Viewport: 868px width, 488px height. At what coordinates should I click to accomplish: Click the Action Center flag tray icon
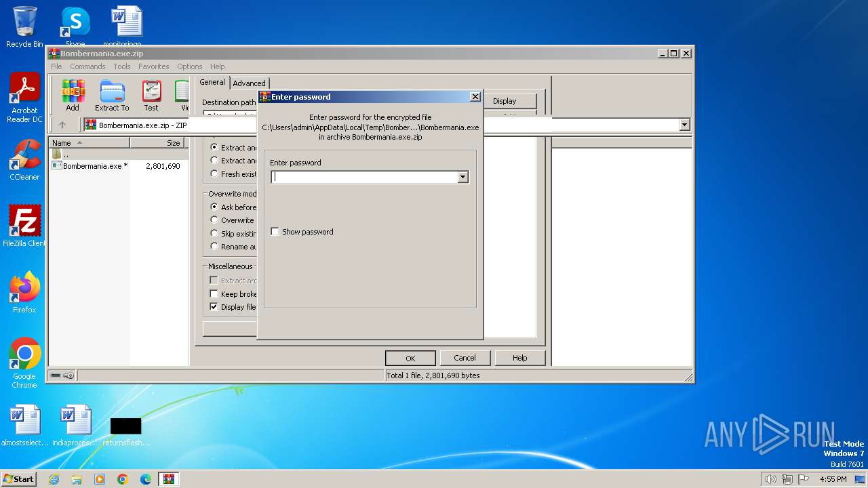(x=804, y=479)
